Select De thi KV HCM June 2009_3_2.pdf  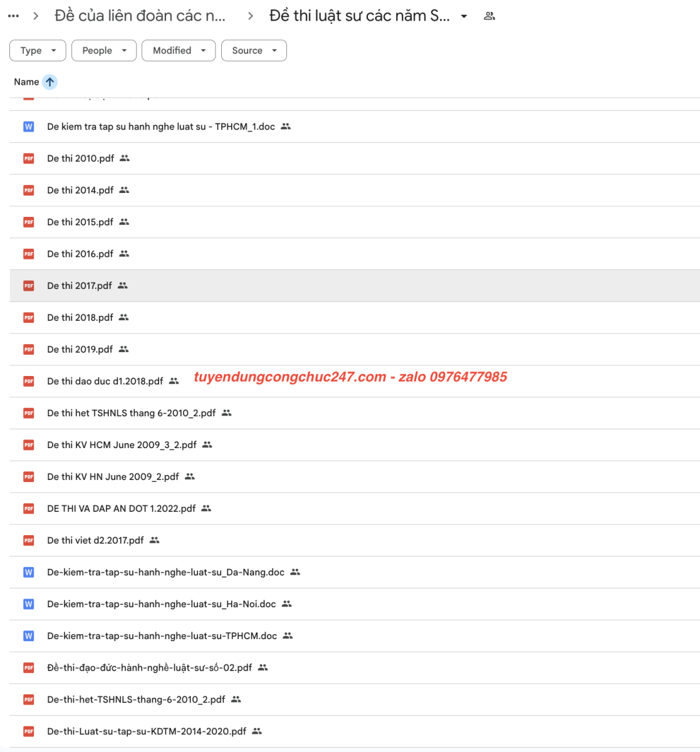tap(122, 445)
